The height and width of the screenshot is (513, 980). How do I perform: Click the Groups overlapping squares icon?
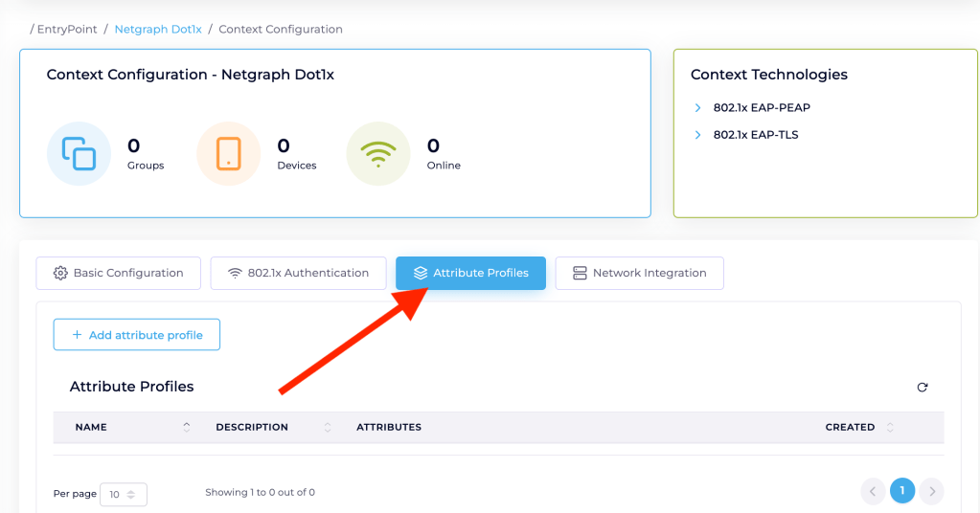point(79,153)
